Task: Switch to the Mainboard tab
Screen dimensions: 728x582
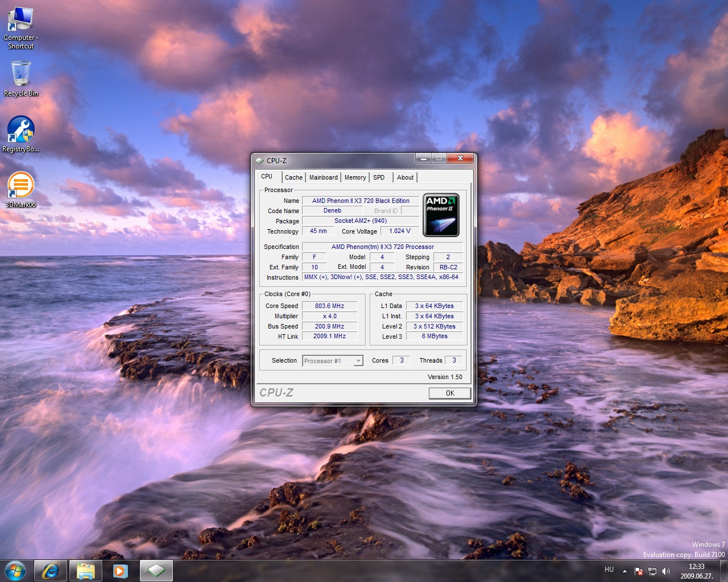Action: click(x=323, y=177)
